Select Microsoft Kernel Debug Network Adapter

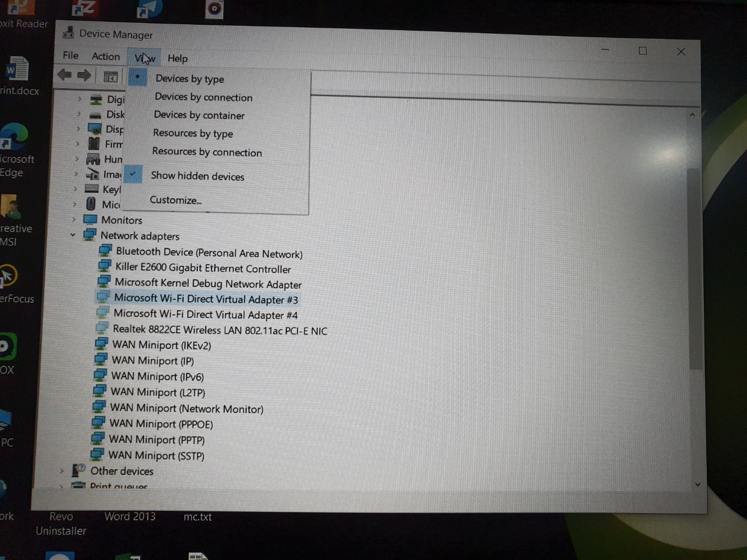(x=208, y=283)
